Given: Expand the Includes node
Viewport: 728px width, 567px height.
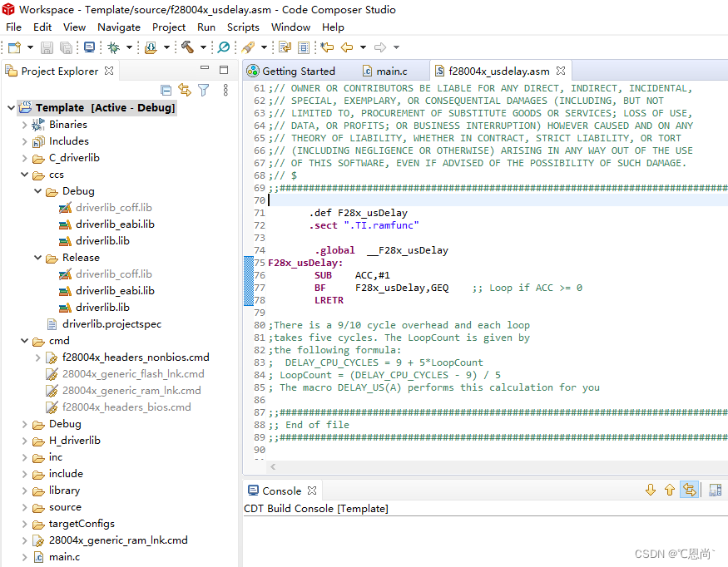Looking at the screenshot, I should [25, 141].
